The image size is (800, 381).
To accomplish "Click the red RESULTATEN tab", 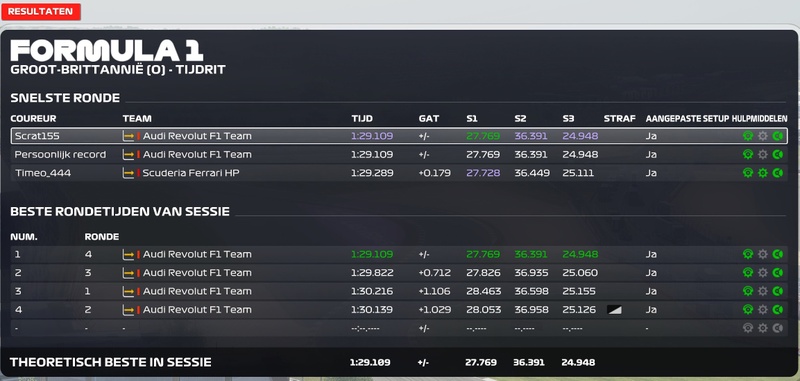I will coord(41,12).
